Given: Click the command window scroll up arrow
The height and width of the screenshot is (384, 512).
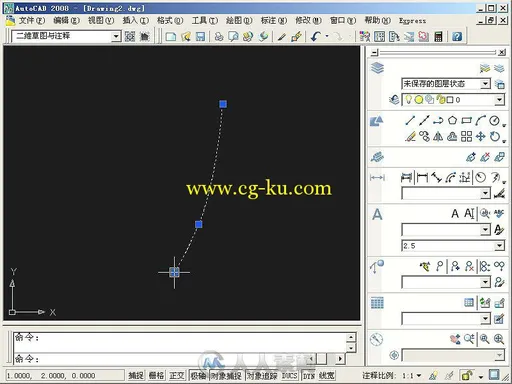Looking at the screenshot, I should pos(351,337).
